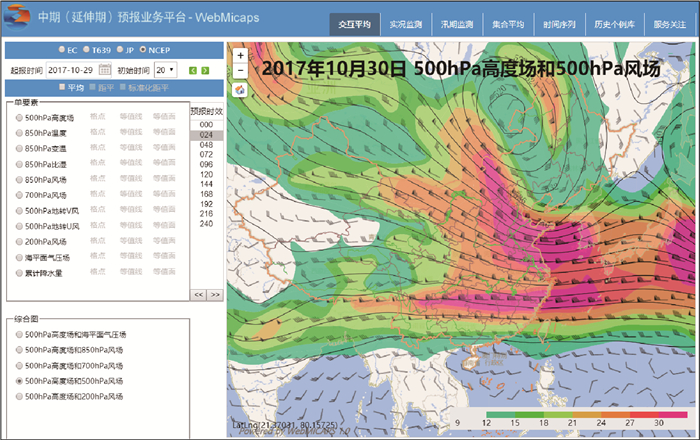The image size is (700, 440).
Task: Click the green next-time arrow
Action: pyautogui.click(x=206, y=70)
